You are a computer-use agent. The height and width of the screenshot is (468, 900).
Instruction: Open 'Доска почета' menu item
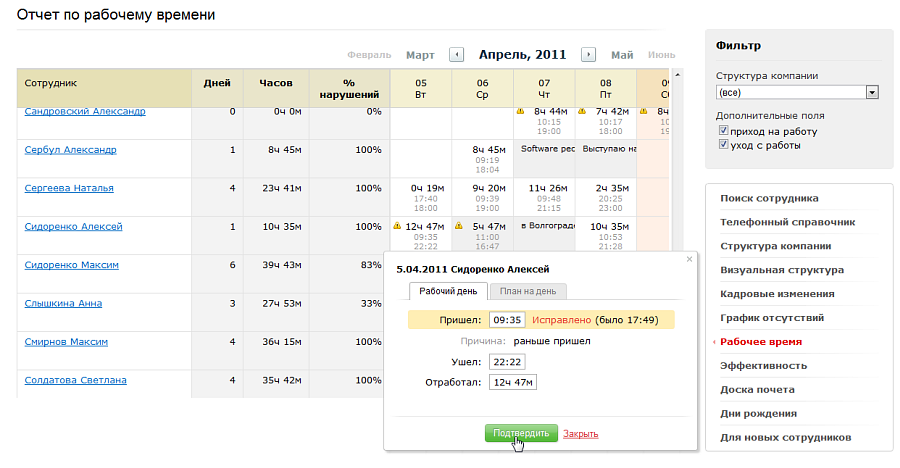(x=757, y=389)
